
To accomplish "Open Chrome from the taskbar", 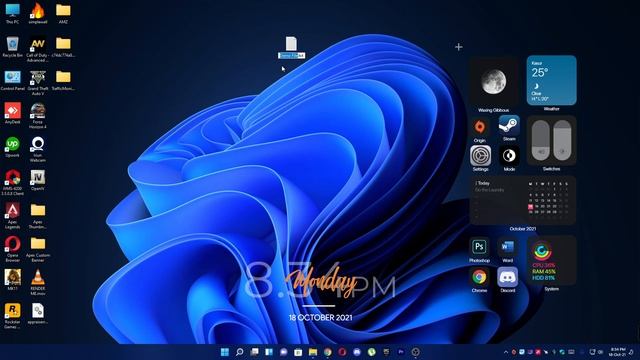I will click(x=328, y=352).
